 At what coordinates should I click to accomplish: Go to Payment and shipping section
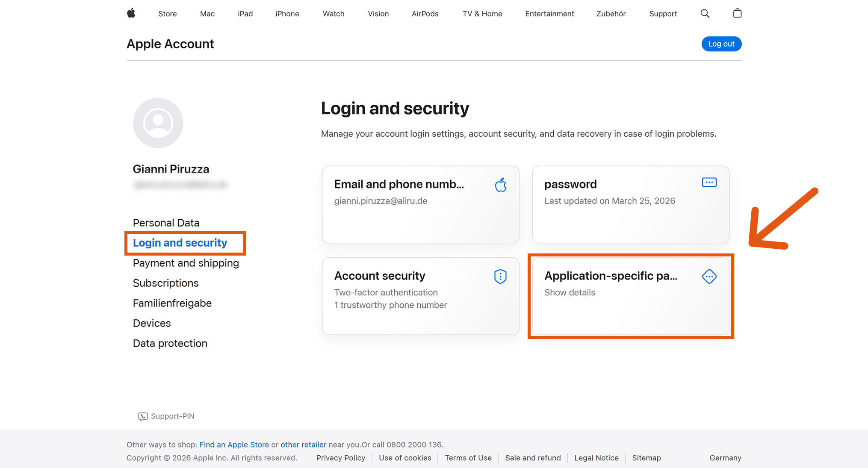186,263
